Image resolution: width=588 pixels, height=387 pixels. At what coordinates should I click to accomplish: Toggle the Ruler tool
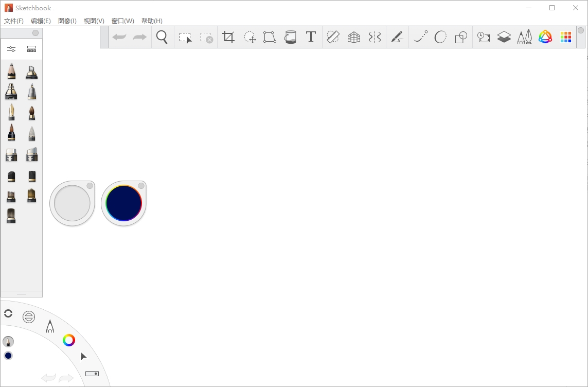tap(333, 37)
